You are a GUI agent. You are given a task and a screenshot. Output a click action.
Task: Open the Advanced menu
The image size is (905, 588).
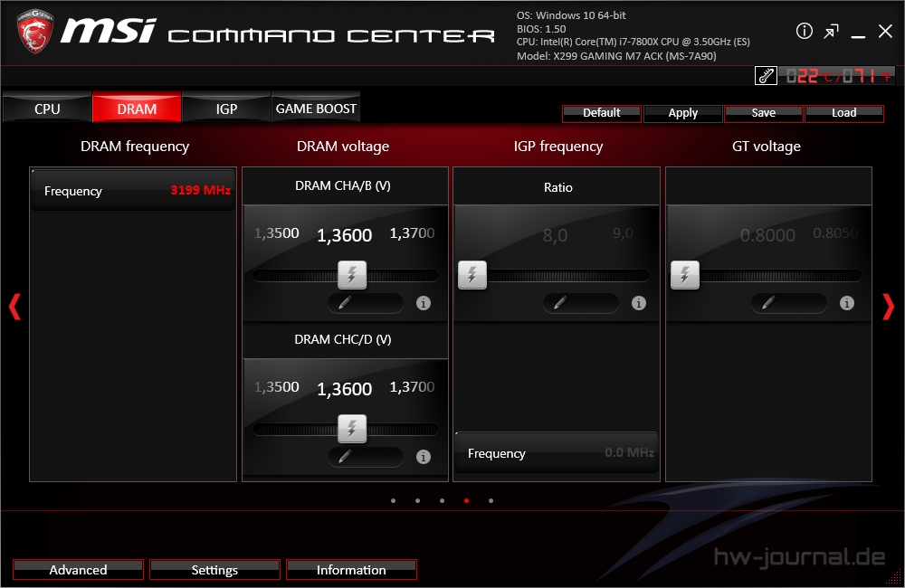point(78,570)
